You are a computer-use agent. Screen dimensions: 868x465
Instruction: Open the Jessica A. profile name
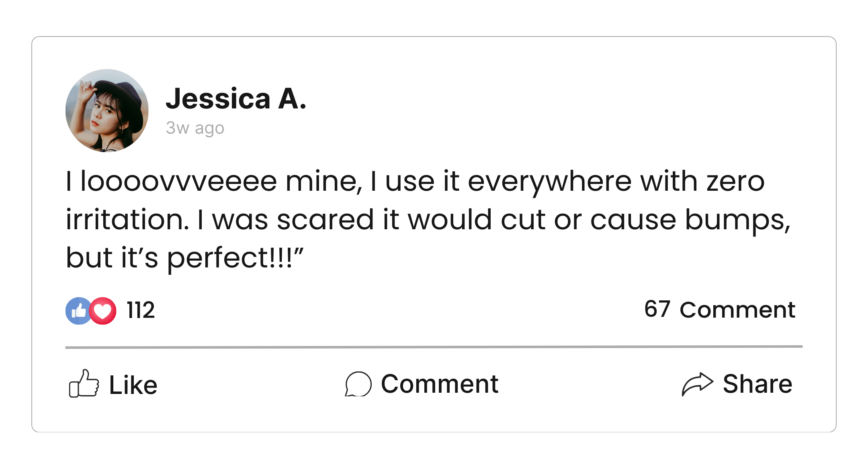pos(236,99)
